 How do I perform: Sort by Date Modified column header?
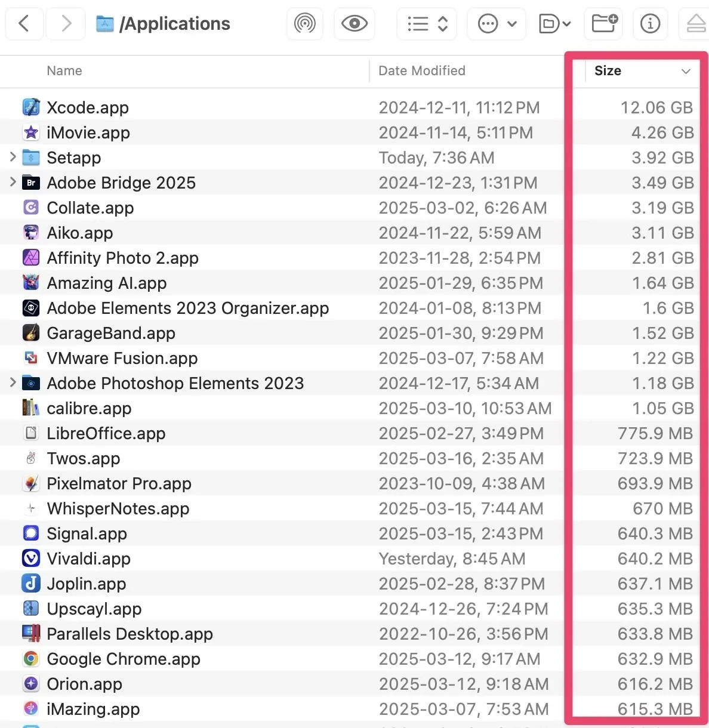point(421,71)
